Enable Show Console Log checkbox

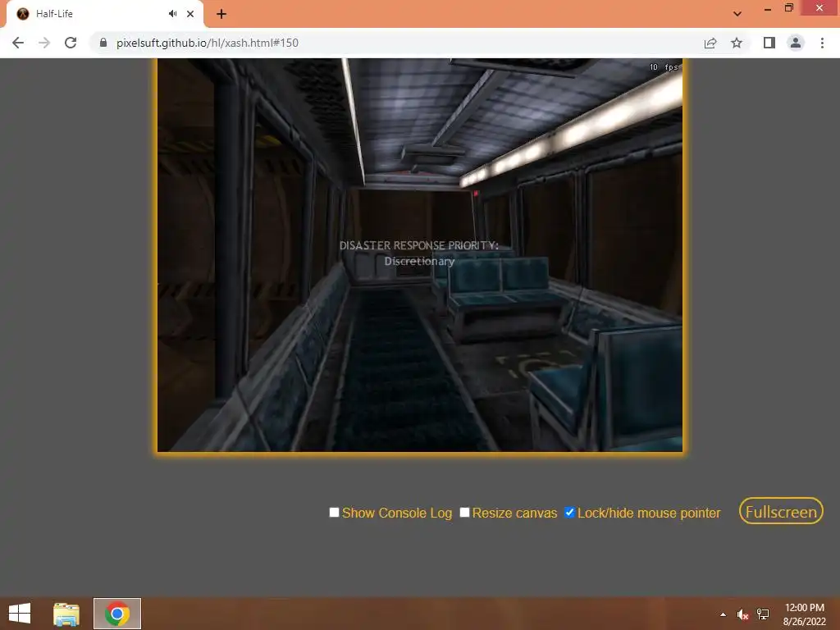pos(335,513)
